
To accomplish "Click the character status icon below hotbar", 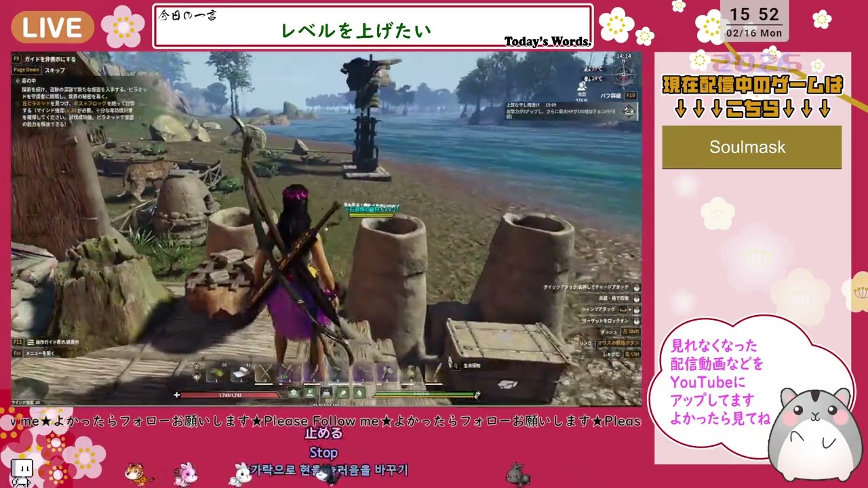I will (310, 392).
